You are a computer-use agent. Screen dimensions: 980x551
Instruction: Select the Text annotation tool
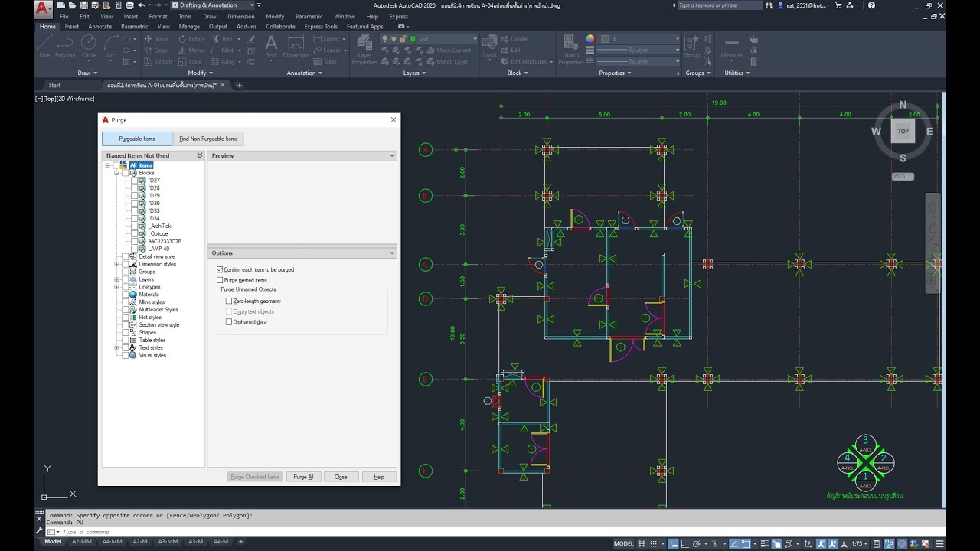pyautogui.click(x=271, y=46)
